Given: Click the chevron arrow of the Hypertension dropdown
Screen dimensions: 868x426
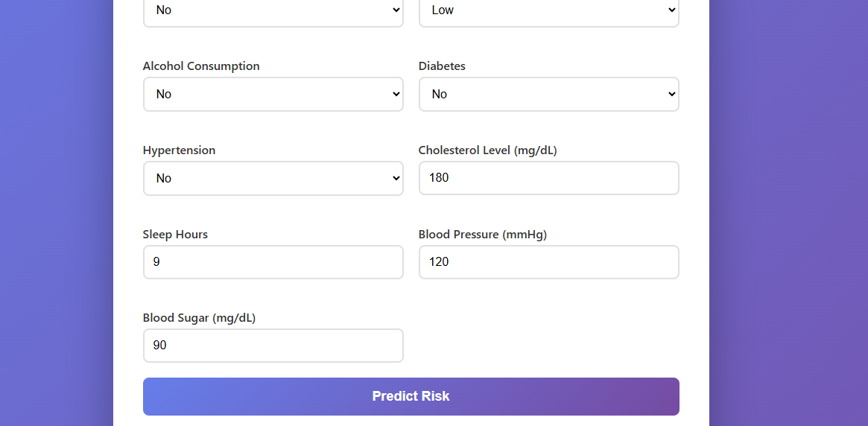Looking at the screenshot, I should pos(396,179).
